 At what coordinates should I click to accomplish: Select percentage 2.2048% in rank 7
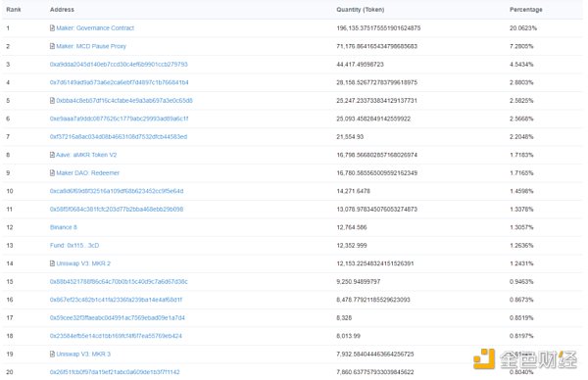(x=521, y=137)
